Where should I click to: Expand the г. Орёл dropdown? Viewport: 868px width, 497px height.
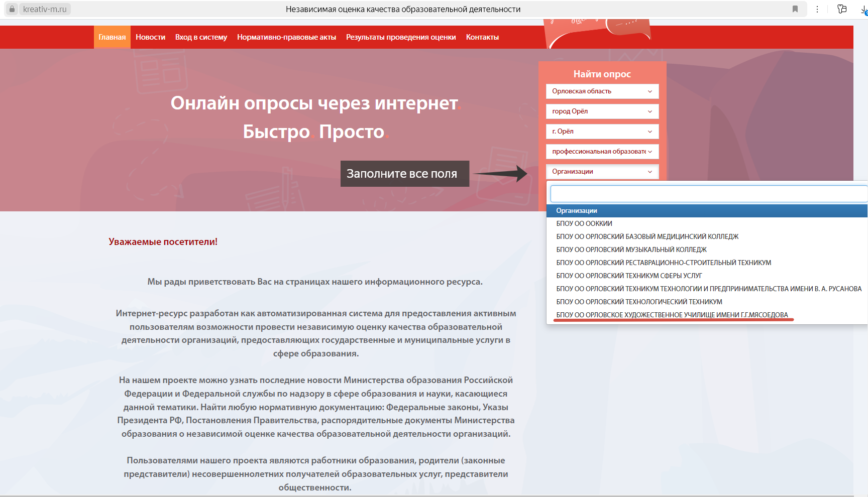click(x=602, y=132)
